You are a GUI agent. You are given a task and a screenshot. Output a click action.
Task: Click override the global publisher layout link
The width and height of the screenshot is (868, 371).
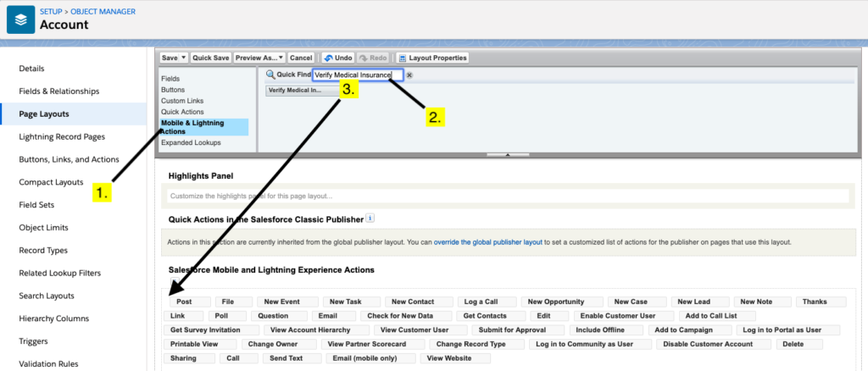pos(487,242)
